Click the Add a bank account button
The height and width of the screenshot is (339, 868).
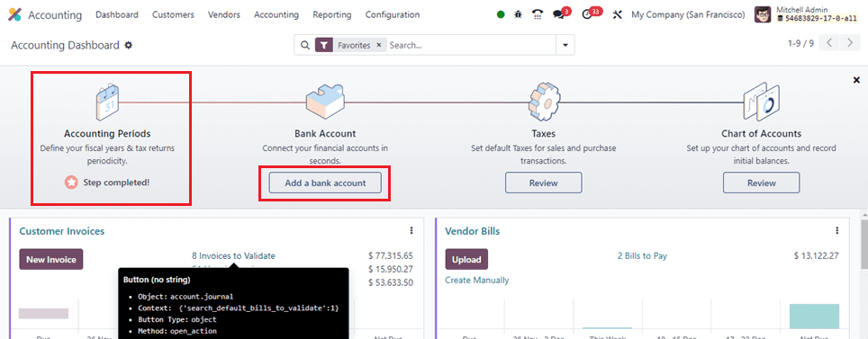pos(326,183)
